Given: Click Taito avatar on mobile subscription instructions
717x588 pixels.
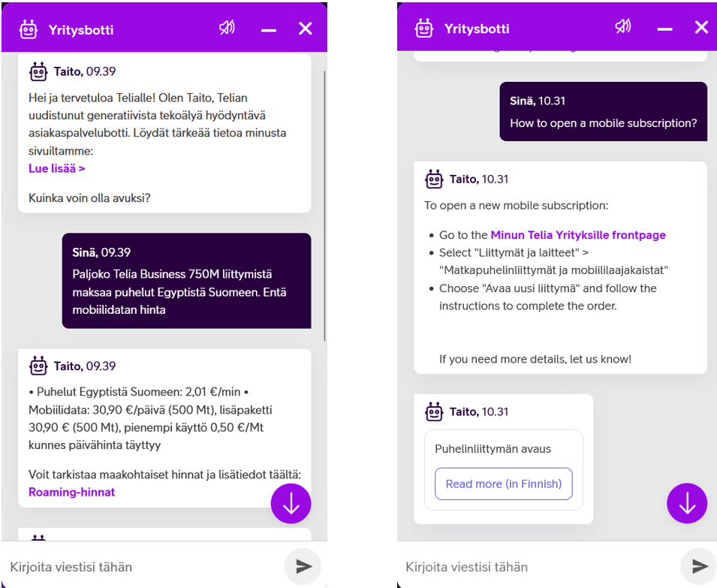Looking at the screenshot, I should tap(434, 179).
